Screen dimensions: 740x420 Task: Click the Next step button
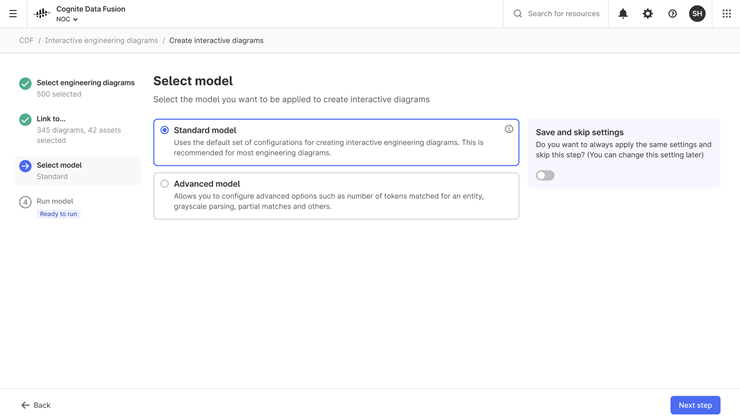695,405
